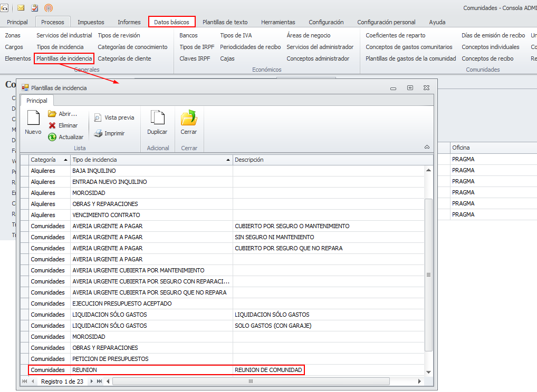Switch to the Procesos ribbon tab
The image size is (537, 392).
pyautogui.click(x=53, y=22)
